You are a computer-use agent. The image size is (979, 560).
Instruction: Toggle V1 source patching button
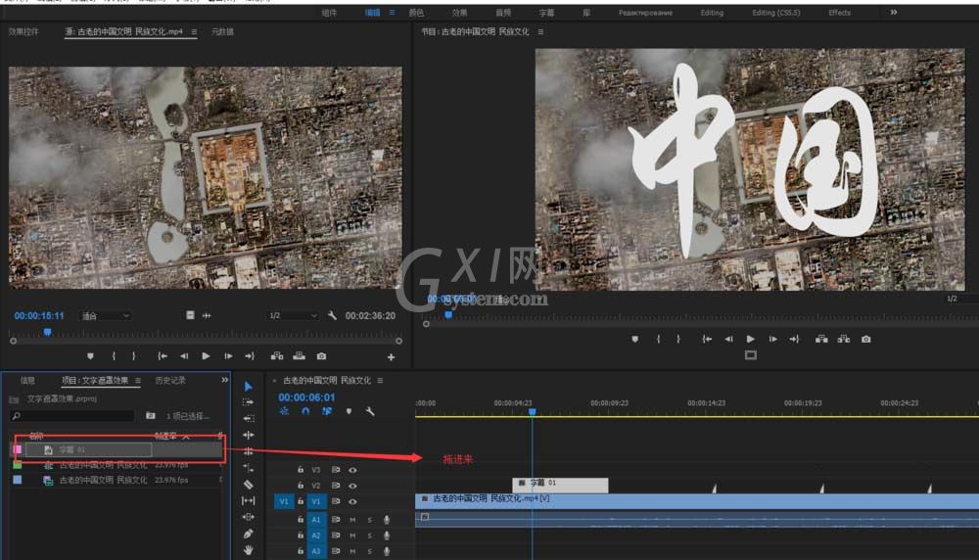click(x=284, y=501)
